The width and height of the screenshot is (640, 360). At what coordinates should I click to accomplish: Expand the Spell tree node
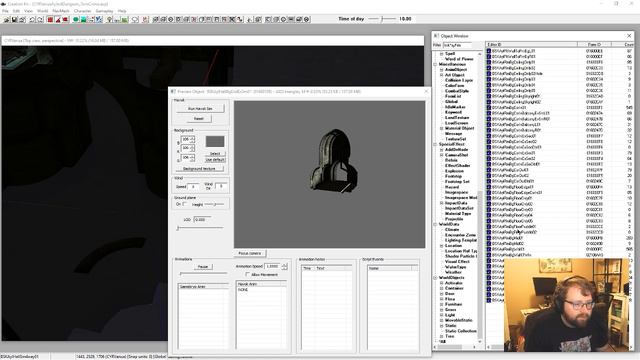pyautogui.click(x=442, y=54)
